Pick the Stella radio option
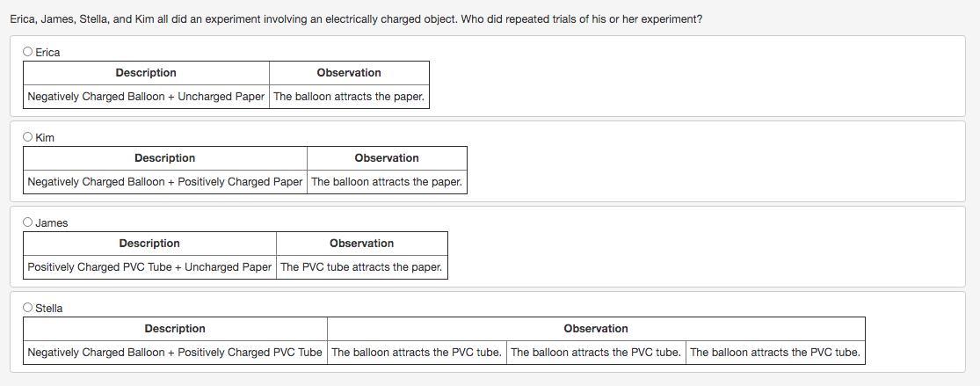 [x=28, y=308]
